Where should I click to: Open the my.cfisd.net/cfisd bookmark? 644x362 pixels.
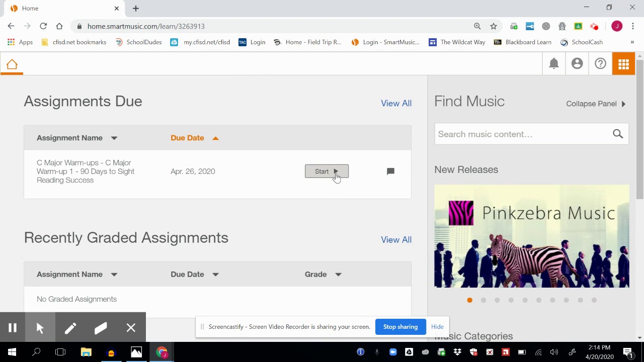point(200,42)
